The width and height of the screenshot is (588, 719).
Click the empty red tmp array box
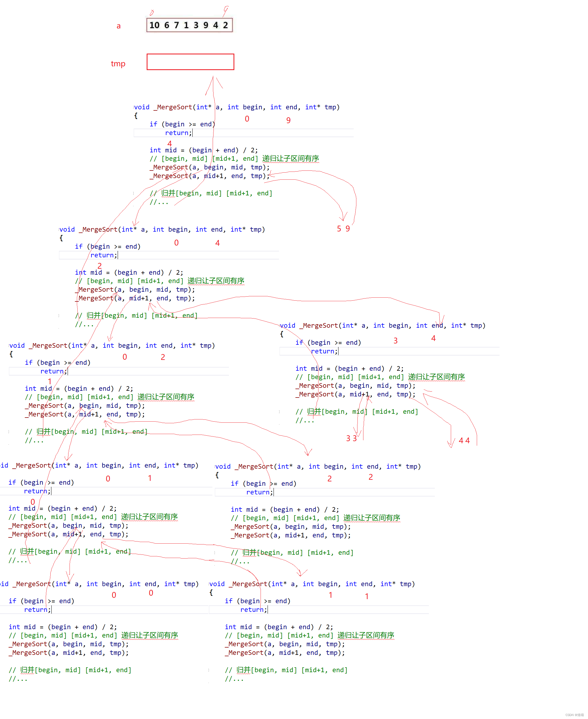[x=190, y=62]
